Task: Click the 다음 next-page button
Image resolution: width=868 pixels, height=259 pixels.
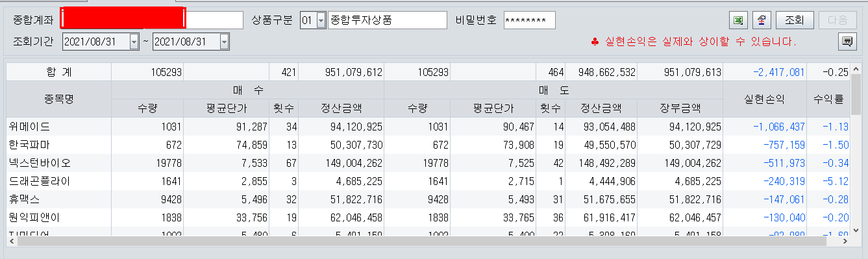Action: click(x=837, y=20)
